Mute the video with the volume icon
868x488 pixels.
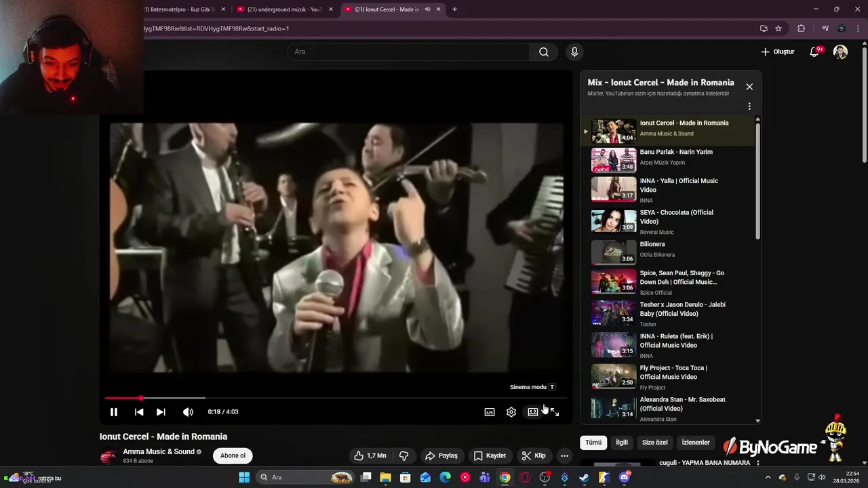(x=188, y=412)
